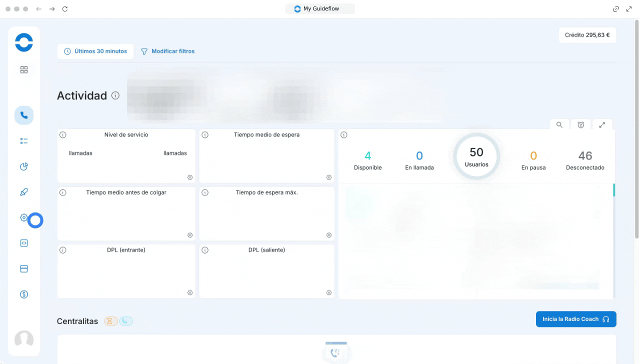Click the marketplace store icon

(24, 269)
